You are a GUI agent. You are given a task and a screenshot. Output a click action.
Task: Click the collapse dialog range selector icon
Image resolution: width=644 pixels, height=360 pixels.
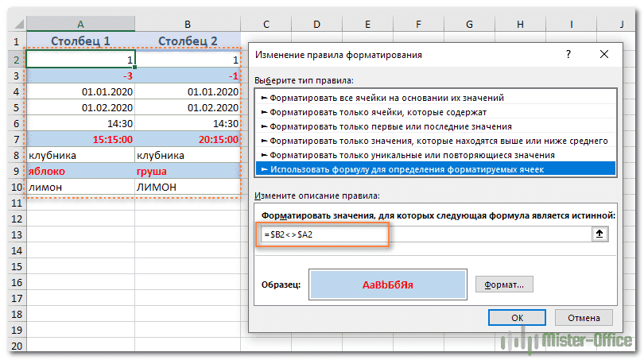coord(601,234)
